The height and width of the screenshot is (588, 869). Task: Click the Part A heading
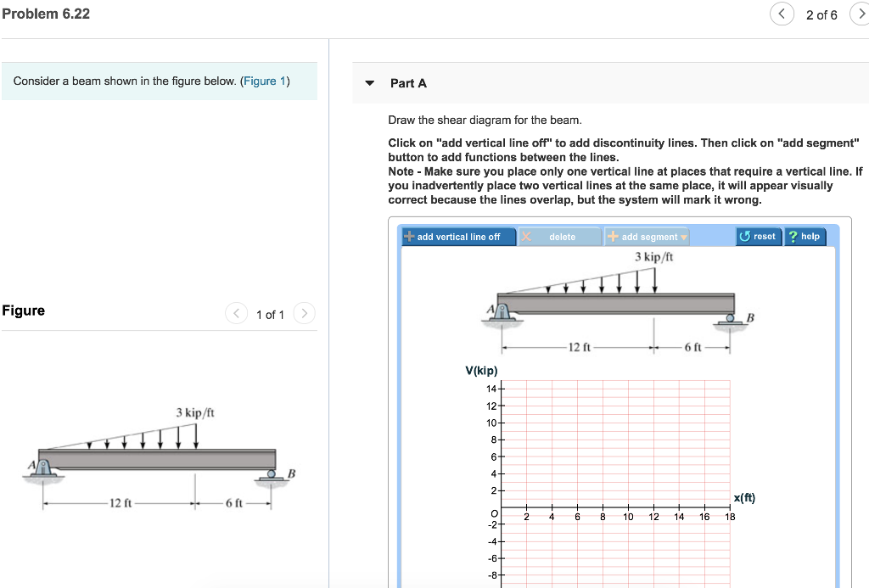pos(408,83)
